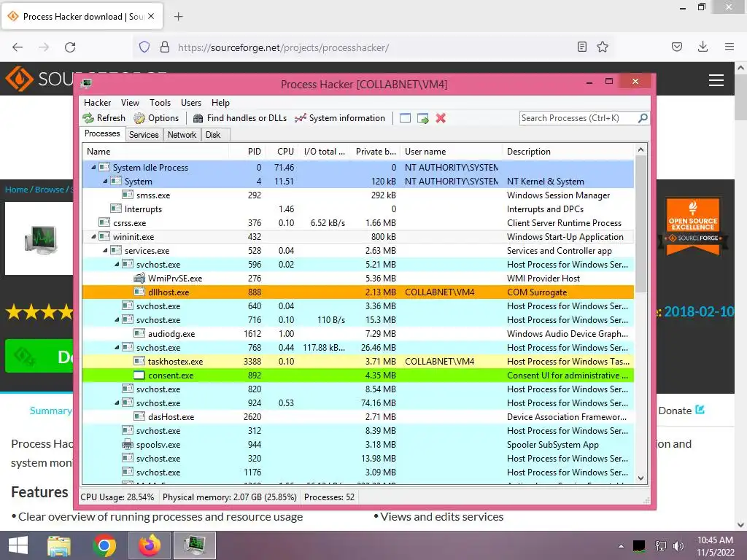Click process list scrollbar down arrow
Image resolution: width=747 pixels, height=560 pixels.
point(640,478)
